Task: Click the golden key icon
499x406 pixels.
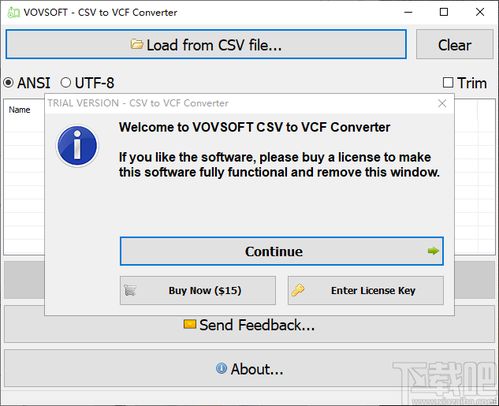Action: point(297,290)
